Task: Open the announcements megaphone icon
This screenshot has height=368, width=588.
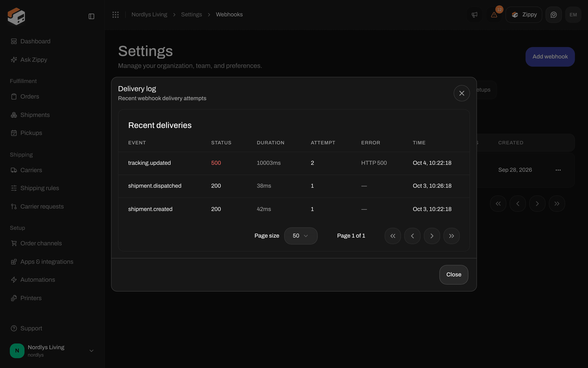Action: click(474, 15)
